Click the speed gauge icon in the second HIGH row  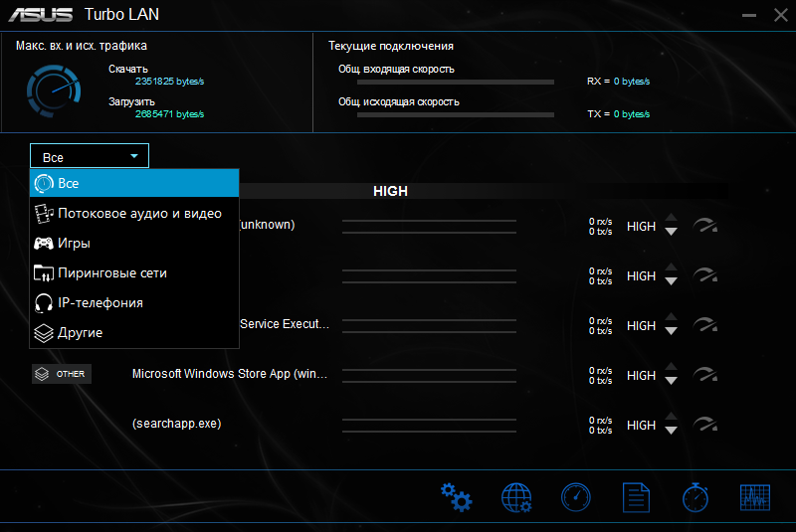pyautogui.click(x=705, y=275)
